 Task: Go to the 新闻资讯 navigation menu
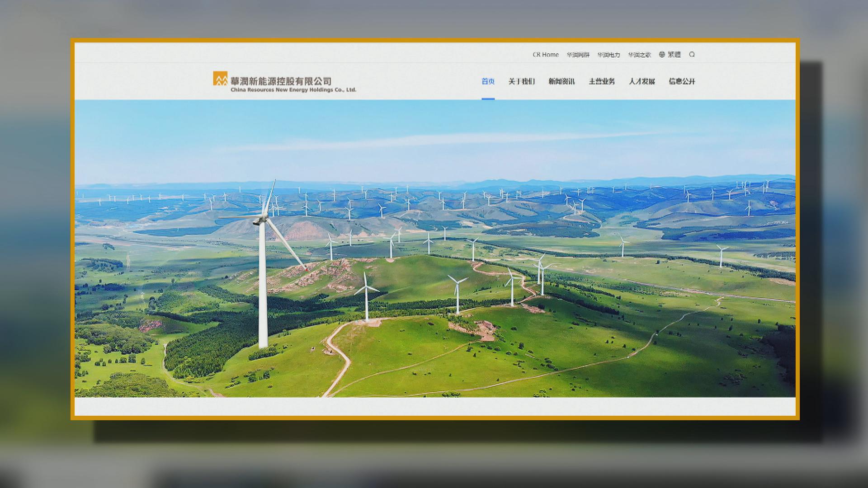(x=562, y=81)
